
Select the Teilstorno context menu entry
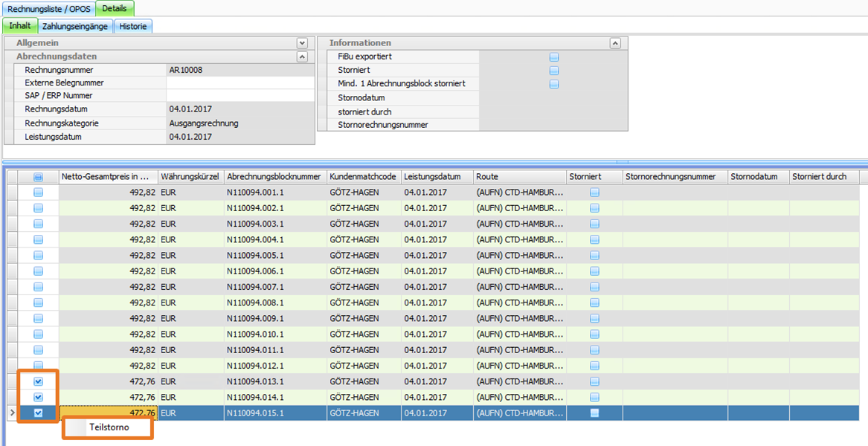click(109, 427)
